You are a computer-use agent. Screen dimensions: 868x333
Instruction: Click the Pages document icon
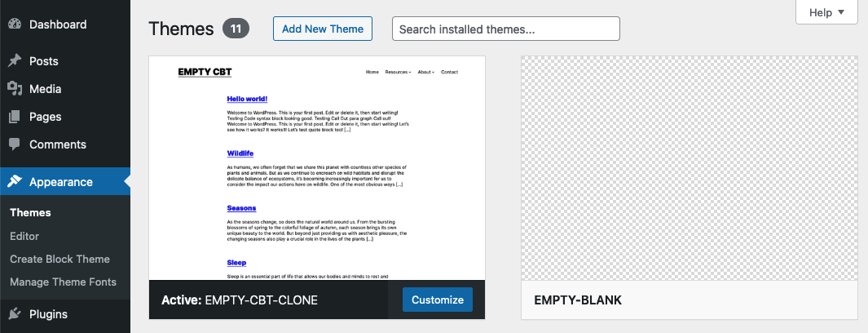[x=15, y=117]
